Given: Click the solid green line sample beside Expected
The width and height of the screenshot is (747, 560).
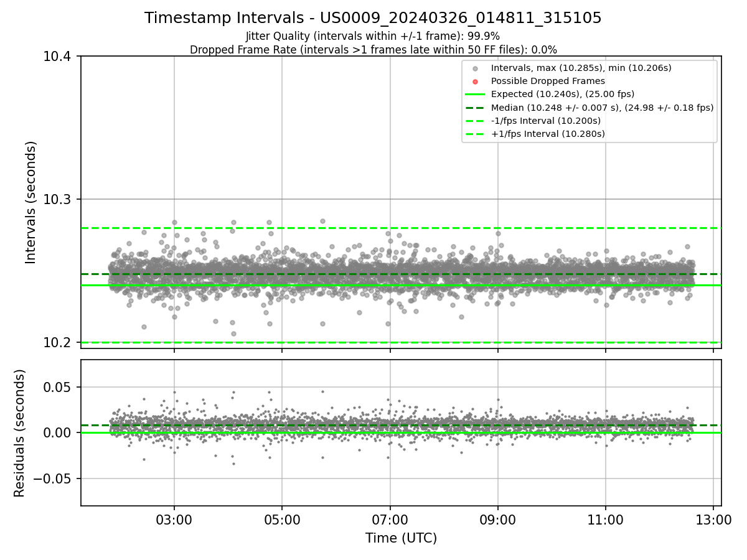Looking at the screenshot, I should (475, 95).
